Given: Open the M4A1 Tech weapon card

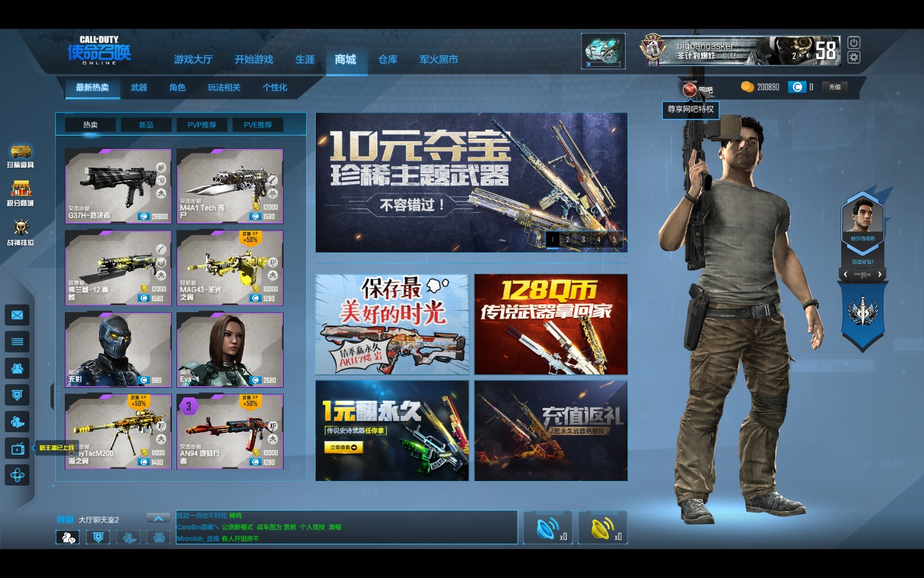Looking at the screenshot, I should (x=230, y=186).
